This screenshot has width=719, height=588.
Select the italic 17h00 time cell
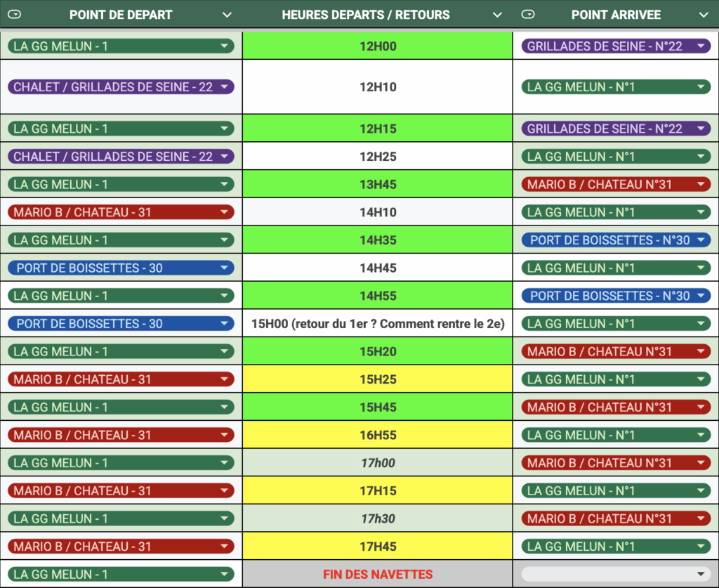[377, 463]
